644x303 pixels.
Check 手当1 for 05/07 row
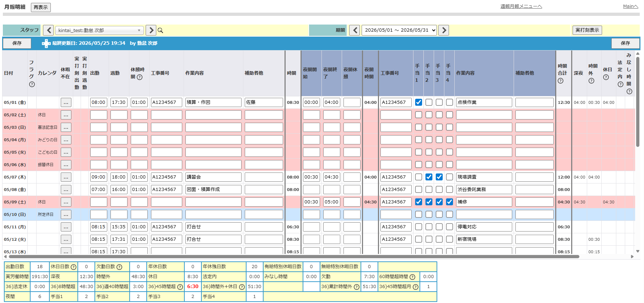(419, 177)
